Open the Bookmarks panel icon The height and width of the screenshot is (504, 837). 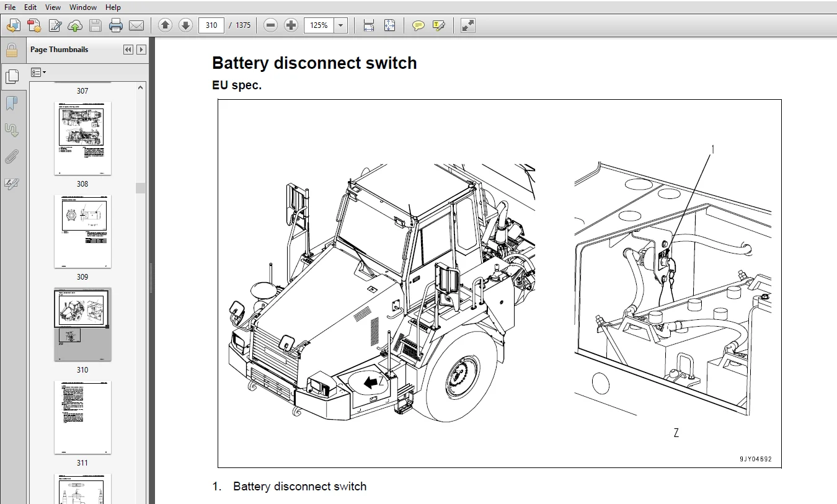12,104
